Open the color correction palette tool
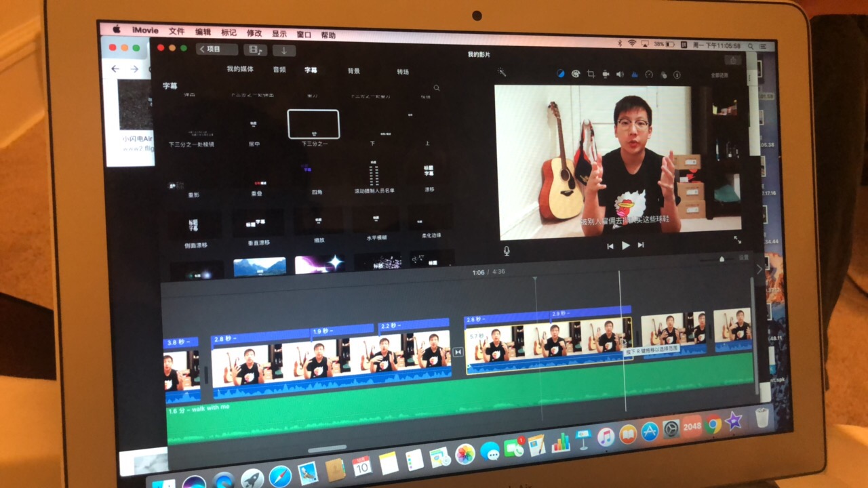Viewport: 868px width, 488px height. point(575,73)
